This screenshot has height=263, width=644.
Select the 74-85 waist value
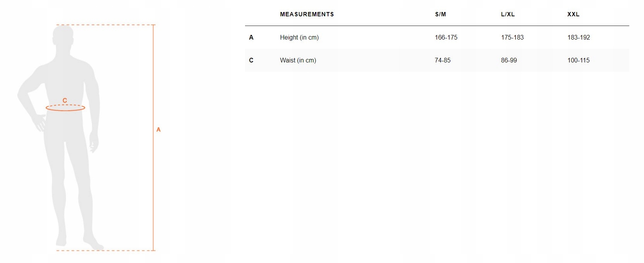(x=443, y=61)
